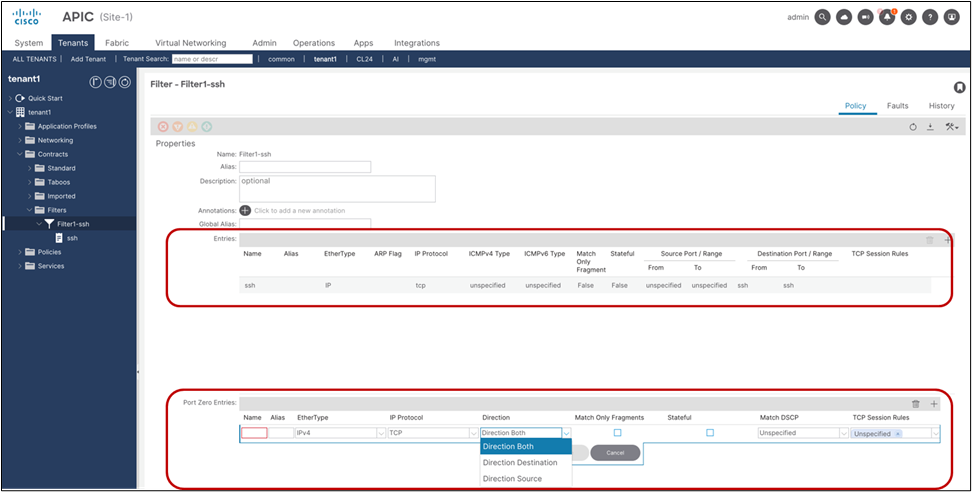This screenshot has width=972, height=492.
Task: Click the Description text area
Action: click(337, 189)
